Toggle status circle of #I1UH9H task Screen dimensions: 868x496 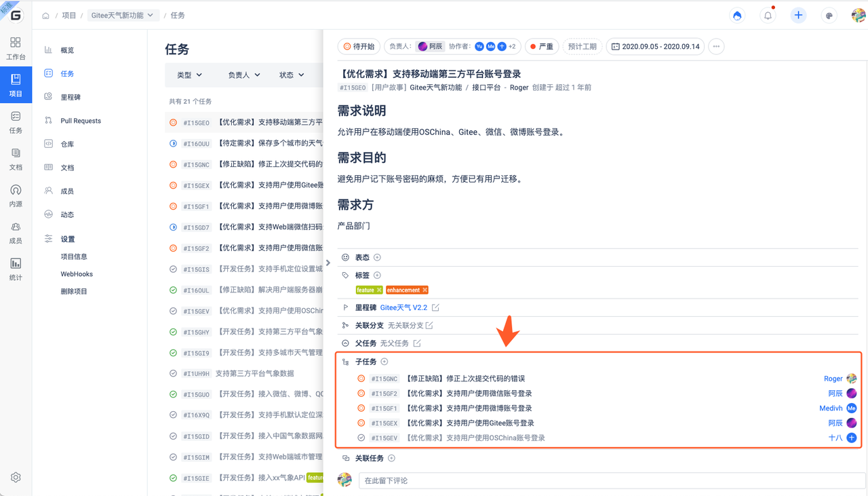coord(173,373)
